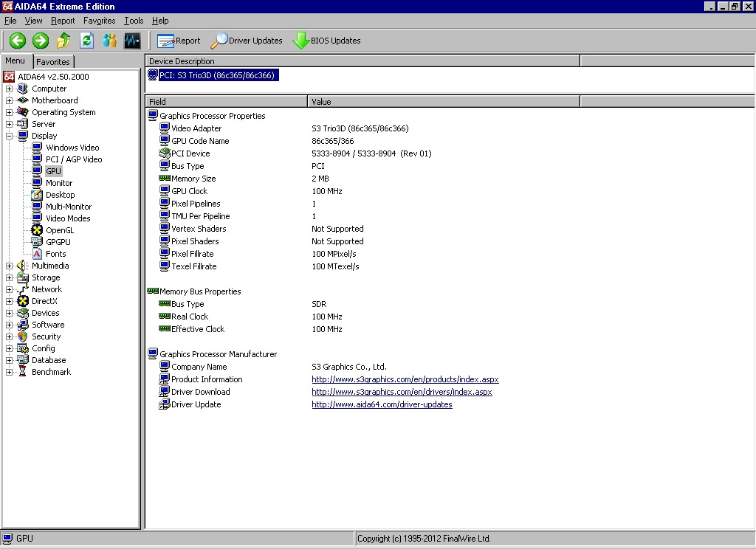Hit the Refresh toolbar icon
The image size is (756, 549).
pos(86,41)
